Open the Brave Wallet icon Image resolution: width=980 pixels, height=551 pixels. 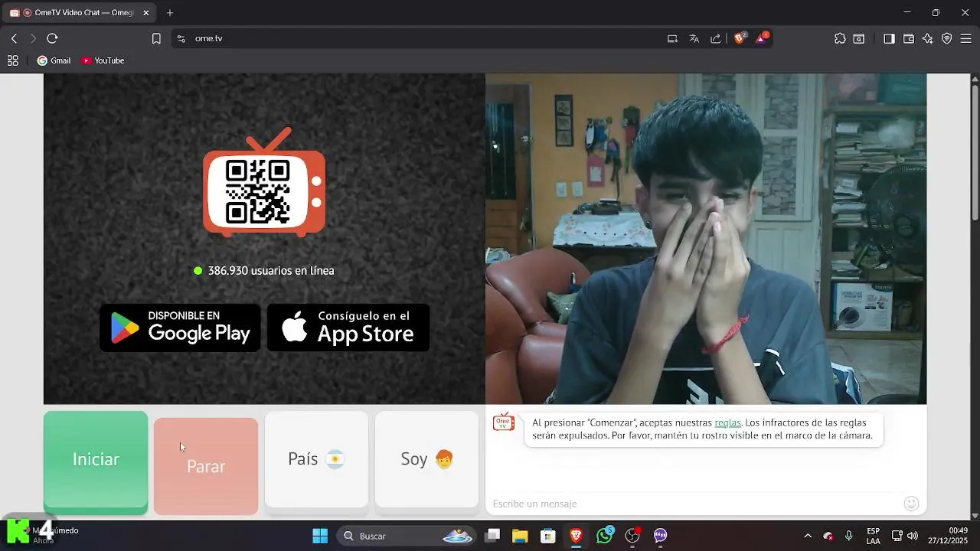click(909, 38)
